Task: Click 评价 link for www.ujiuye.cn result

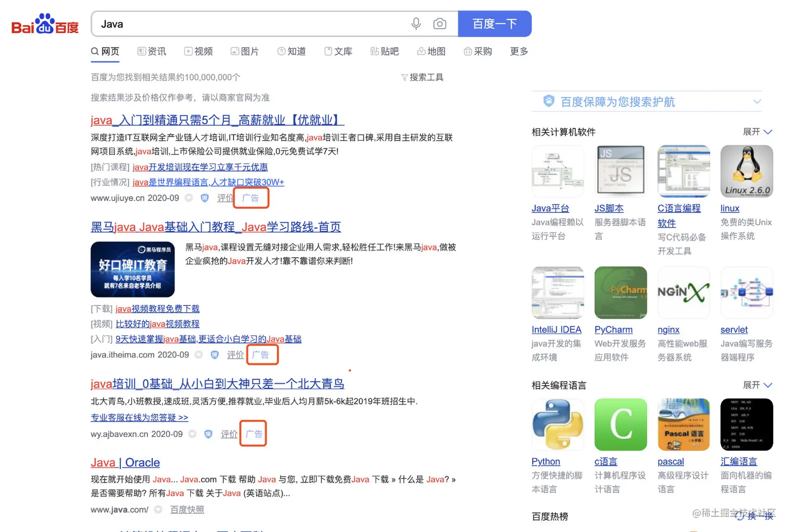Action: click(x=225, y=198)
